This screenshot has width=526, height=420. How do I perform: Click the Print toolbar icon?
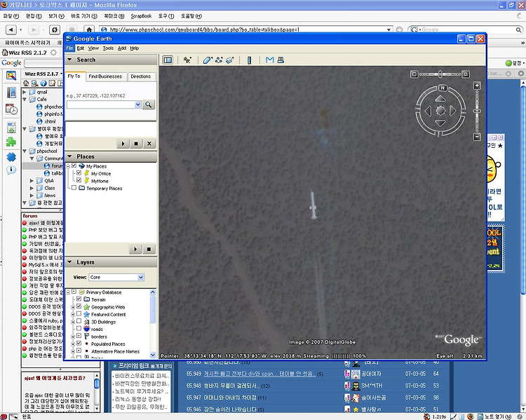[281, 60]
